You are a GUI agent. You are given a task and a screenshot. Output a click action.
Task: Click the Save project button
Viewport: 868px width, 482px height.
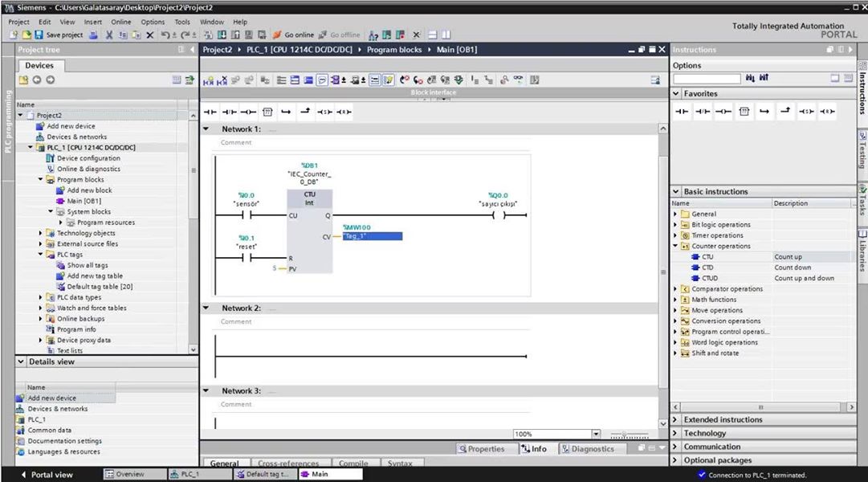(x=59, y=35)
